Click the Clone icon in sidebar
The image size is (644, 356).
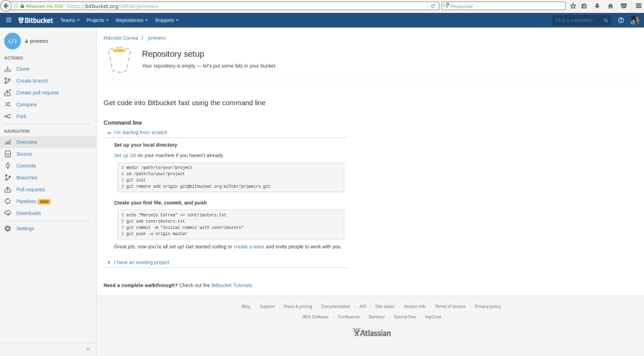[8, 69]
